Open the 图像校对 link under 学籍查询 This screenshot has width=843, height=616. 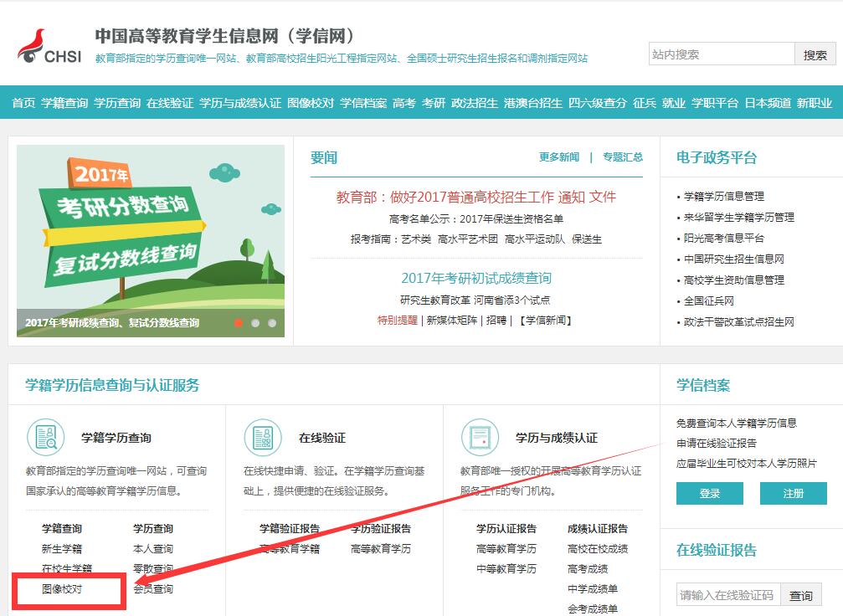point(62,589)
